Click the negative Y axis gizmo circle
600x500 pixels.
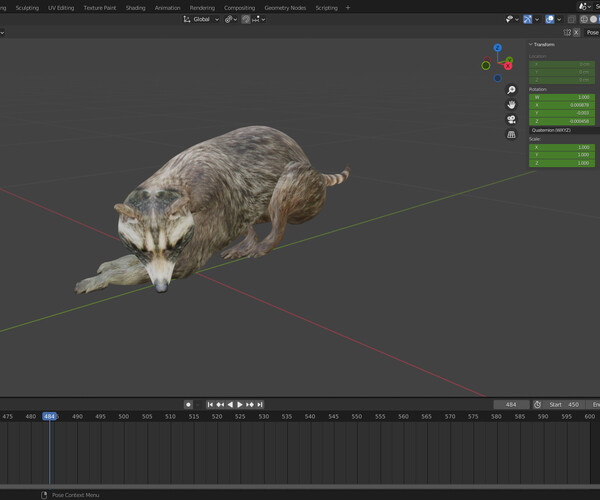coord(486,66)
